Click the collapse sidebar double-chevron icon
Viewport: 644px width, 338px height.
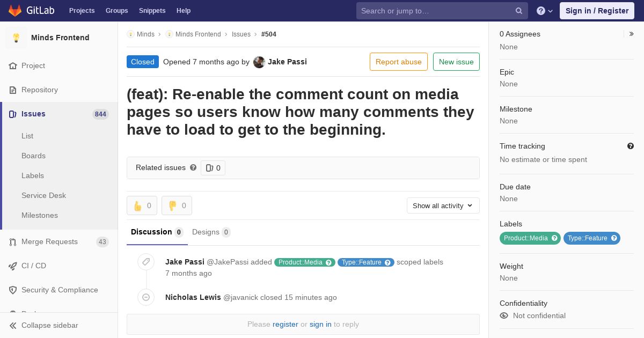(13, 325)
